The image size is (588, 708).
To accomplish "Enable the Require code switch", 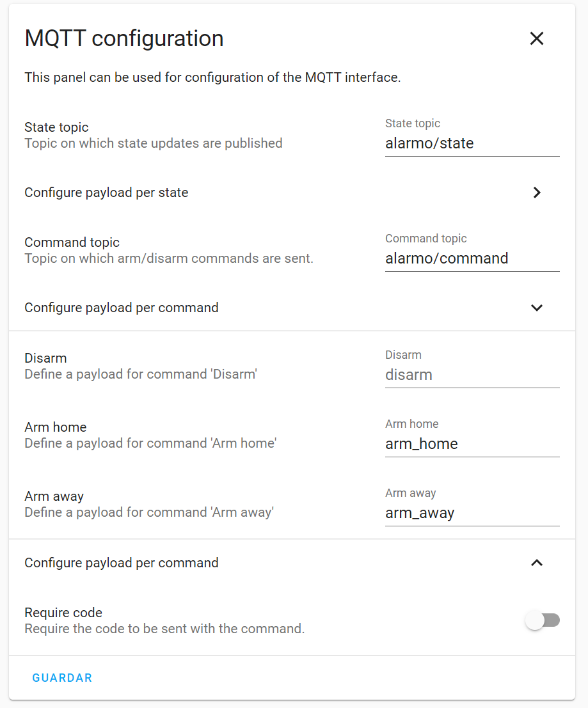I will (543, 620).
